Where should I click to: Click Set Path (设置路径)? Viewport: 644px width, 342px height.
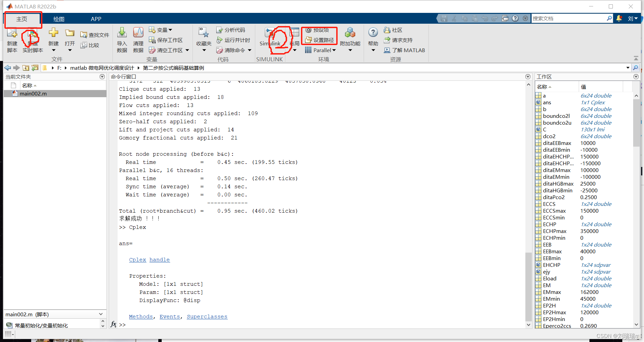point(319,40)
